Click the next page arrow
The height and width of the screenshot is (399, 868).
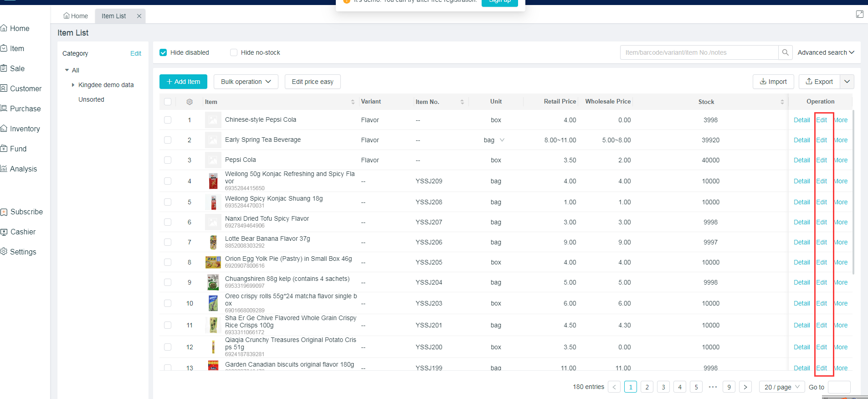tap(745, 387)
